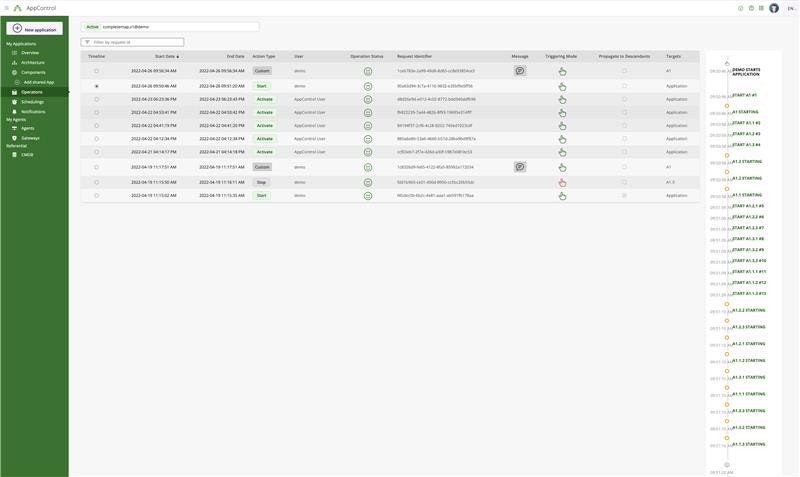Click Stop badge in 11:15:50 AM row

261,183
